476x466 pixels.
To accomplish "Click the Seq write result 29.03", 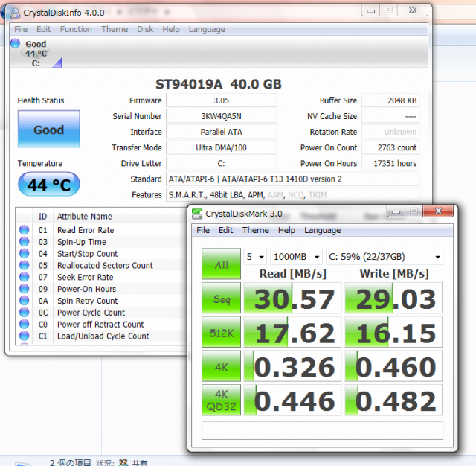I will pyautogui.click(x=393, y=298).
